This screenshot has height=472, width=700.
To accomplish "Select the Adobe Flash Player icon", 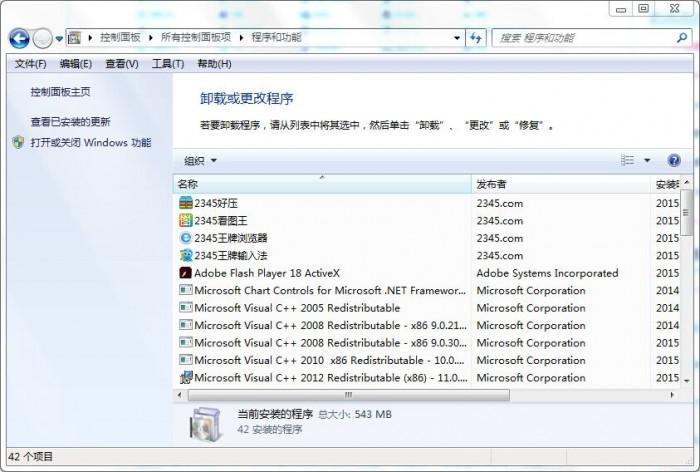I will 185,272.
